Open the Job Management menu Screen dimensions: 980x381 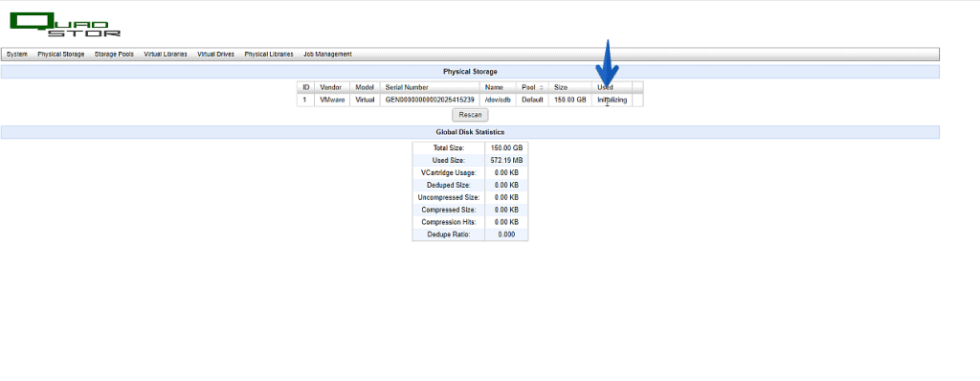327,55
